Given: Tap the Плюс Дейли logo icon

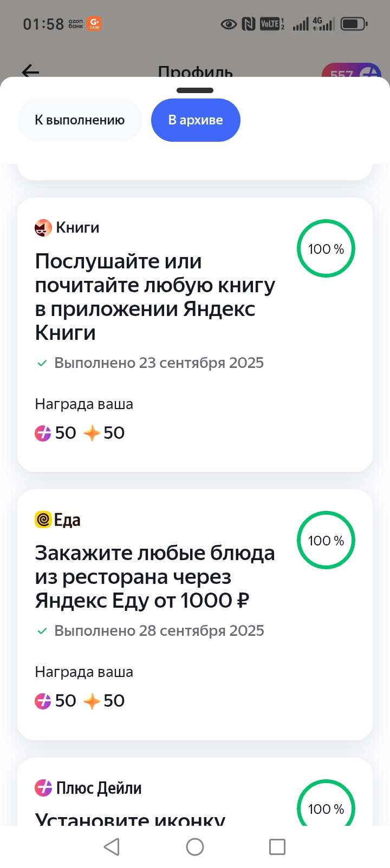Looking at the screenshot, I should (43, 788).
